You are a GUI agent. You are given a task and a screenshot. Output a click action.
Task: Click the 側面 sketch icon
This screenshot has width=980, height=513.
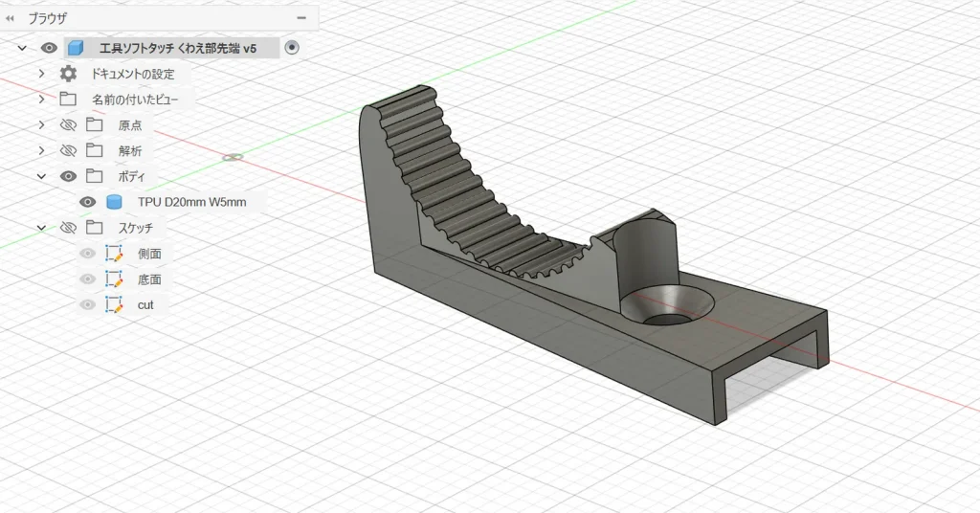tap(114, 254)
